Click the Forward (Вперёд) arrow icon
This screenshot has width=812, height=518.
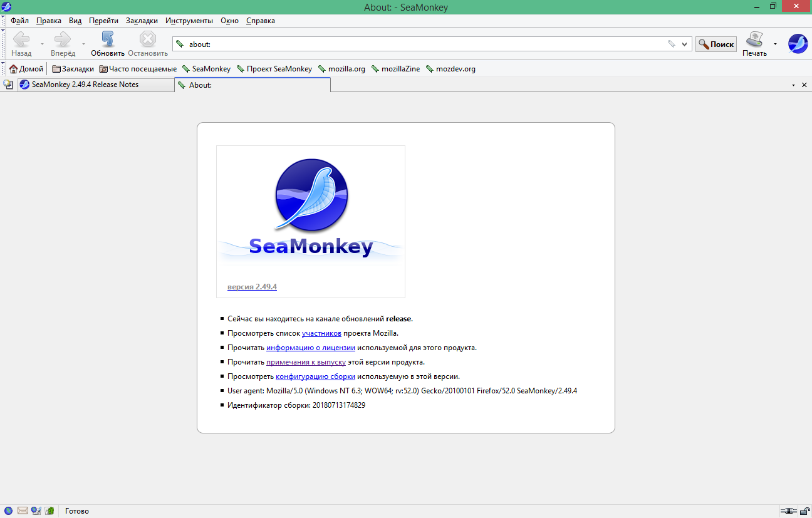click(63, 39)
